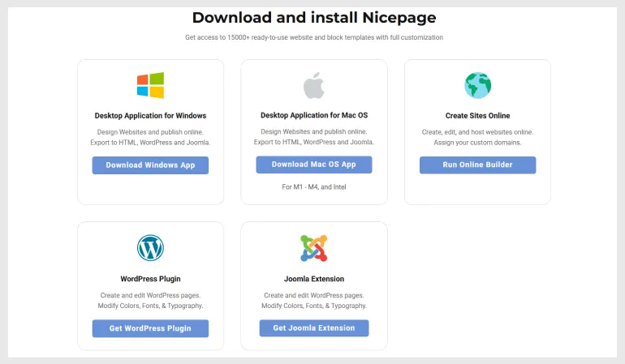The height and width of the screenshot is (364, 625).
Task: Click the Download Windows App button
Action: [150, 165]
